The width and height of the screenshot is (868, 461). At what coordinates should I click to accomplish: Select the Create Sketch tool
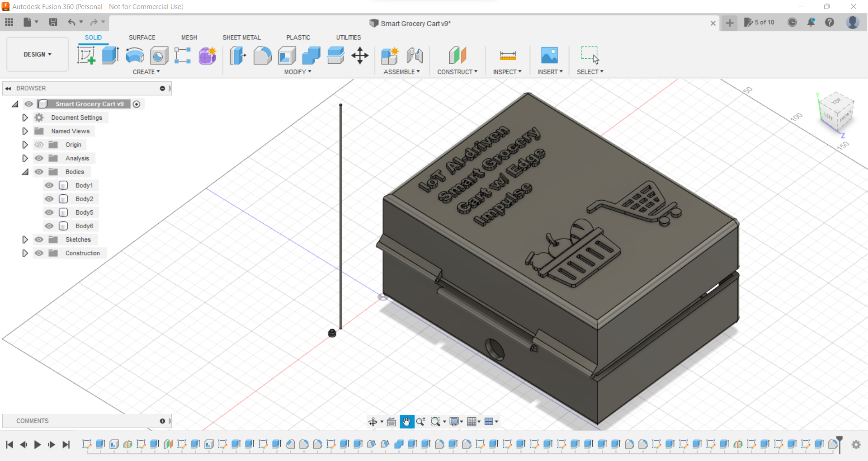tap(86, 56)
